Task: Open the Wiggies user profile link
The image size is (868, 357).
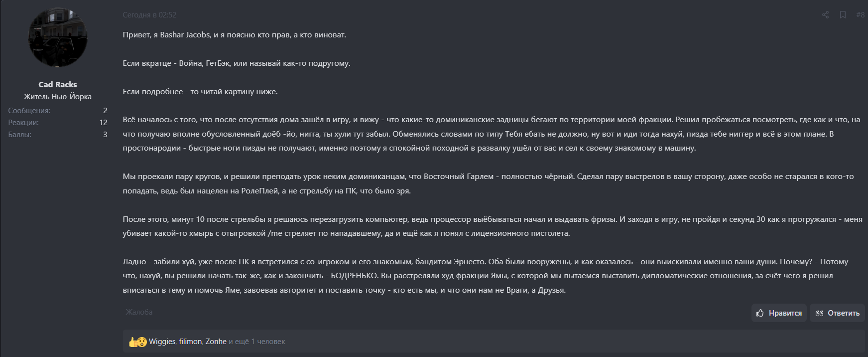Action: [x=162, y=342]
